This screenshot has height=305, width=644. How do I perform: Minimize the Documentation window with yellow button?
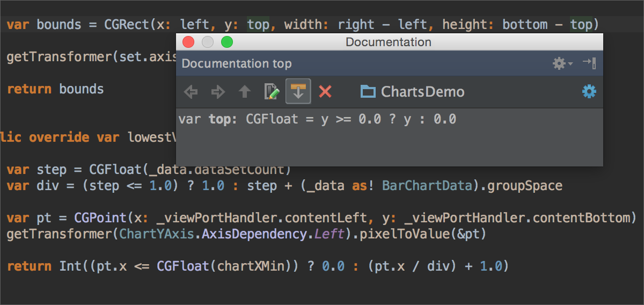coord(208,42)
